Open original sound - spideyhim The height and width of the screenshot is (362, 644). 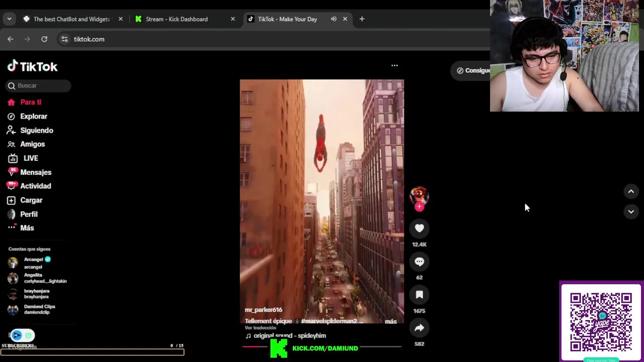(285, 335)
